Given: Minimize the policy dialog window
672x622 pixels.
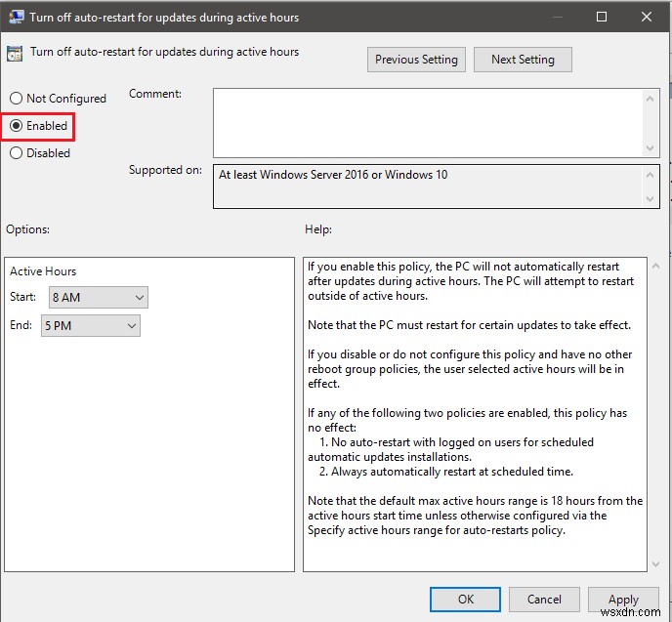Looking at the screenshot, I should pos(557,17).
